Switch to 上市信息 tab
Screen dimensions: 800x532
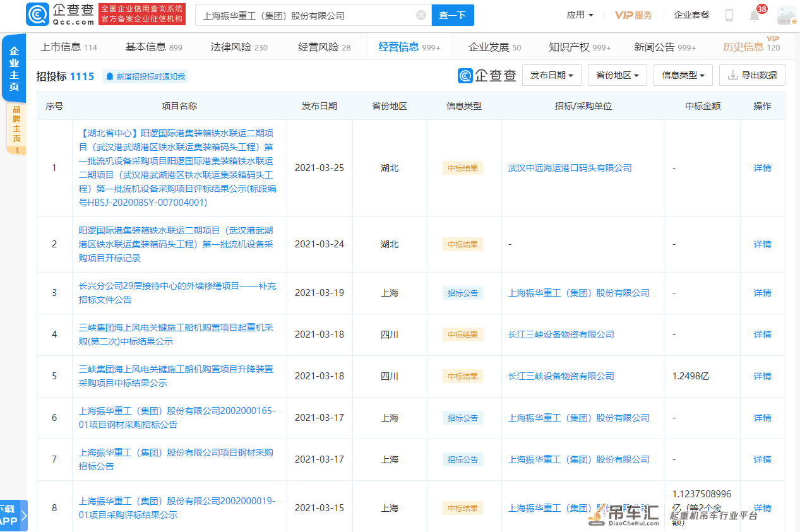tap(69, 47)
